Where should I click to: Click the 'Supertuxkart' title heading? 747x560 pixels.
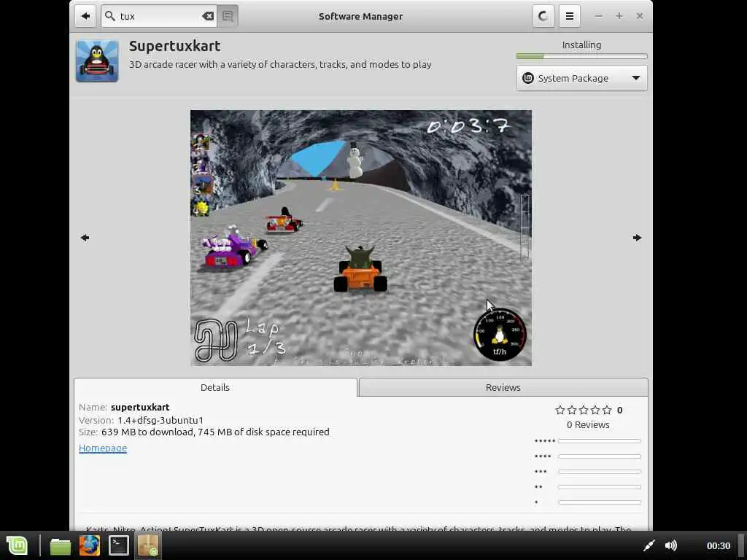tap(175, 46)
